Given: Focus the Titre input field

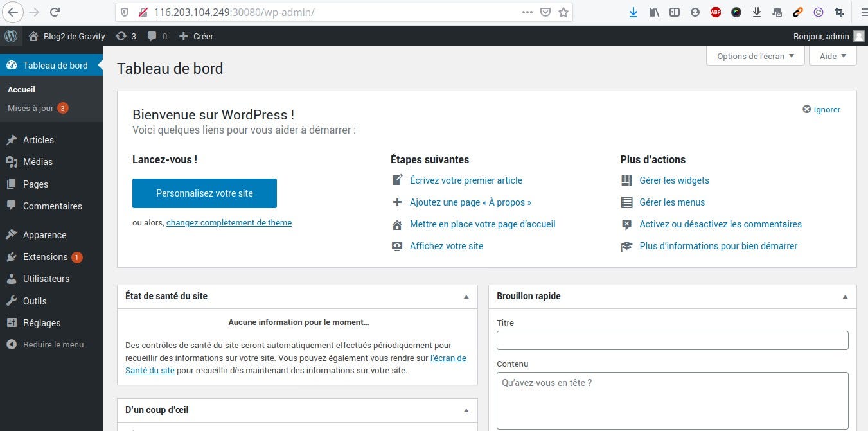Looking at the screenshot, I should click(673, 340).
